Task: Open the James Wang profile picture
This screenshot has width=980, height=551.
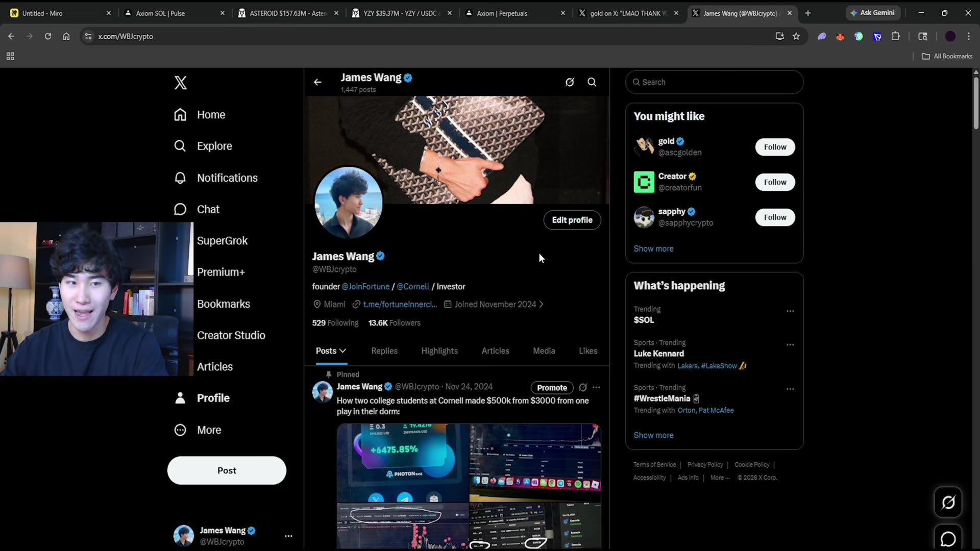Action: click(x=348, y=203)
